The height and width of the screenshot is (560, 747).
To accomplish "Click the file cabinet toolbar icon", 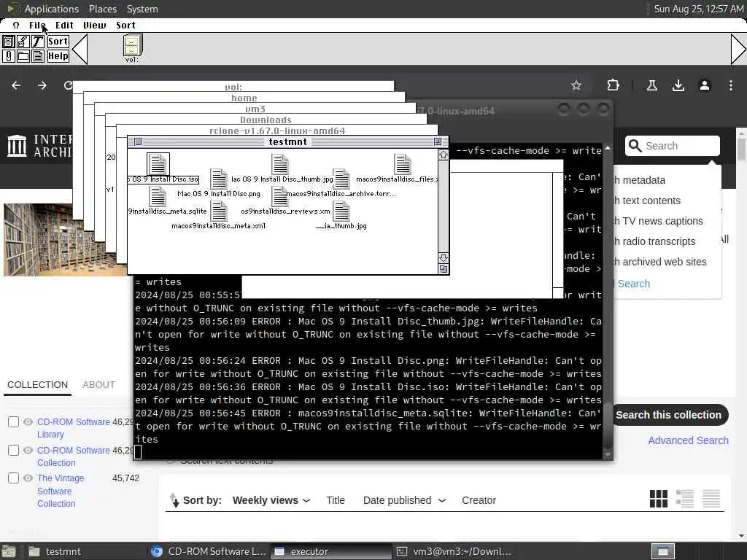I will click(8, 42).
